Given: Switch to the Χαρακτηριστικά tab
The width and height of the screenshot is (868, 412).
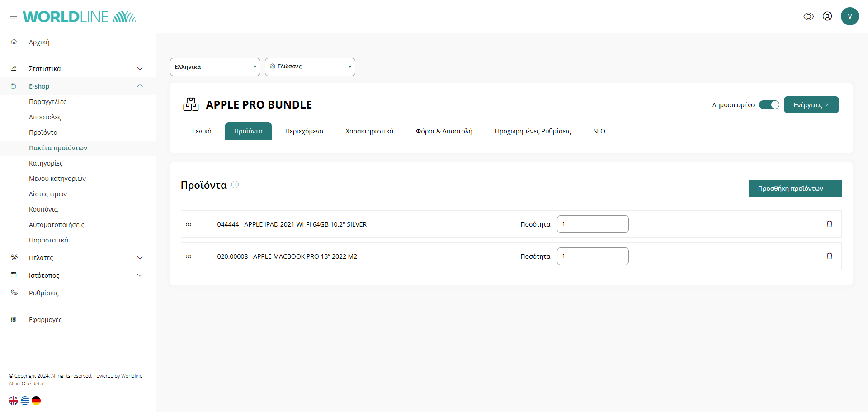Looking at the screenshot, I should [x=369, y=131].
